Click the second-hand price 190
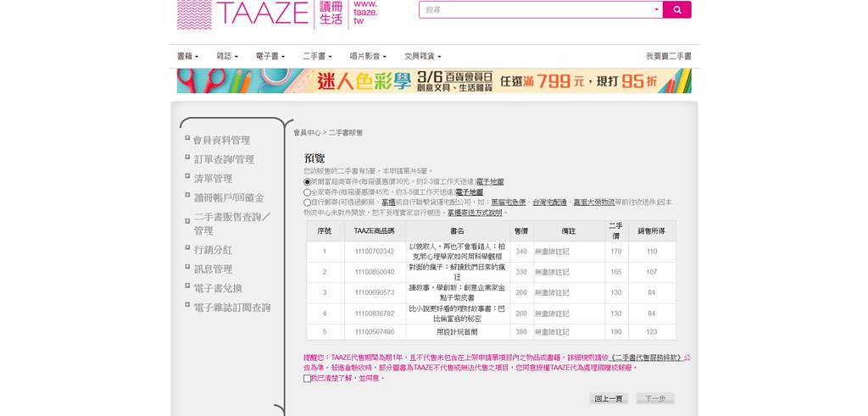This screenshot has width=868, height=416. point(616,332)
